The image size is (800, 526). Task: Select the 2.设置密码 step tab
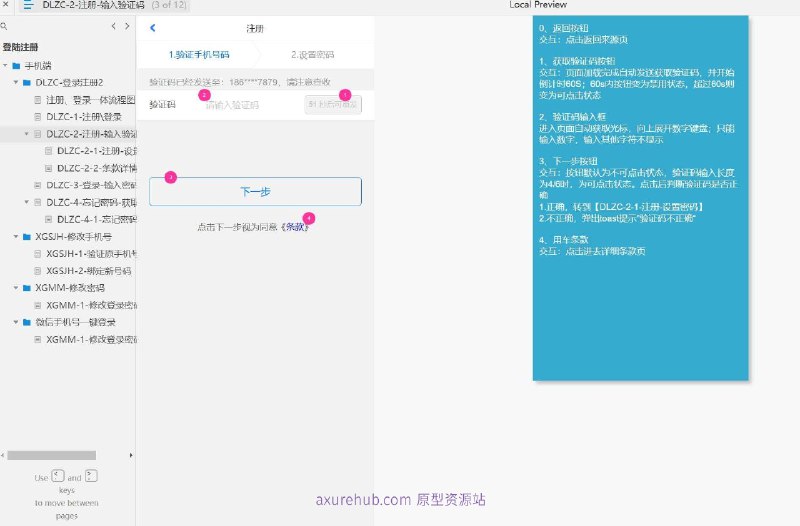pyautogui.click(x=313, y=55)
